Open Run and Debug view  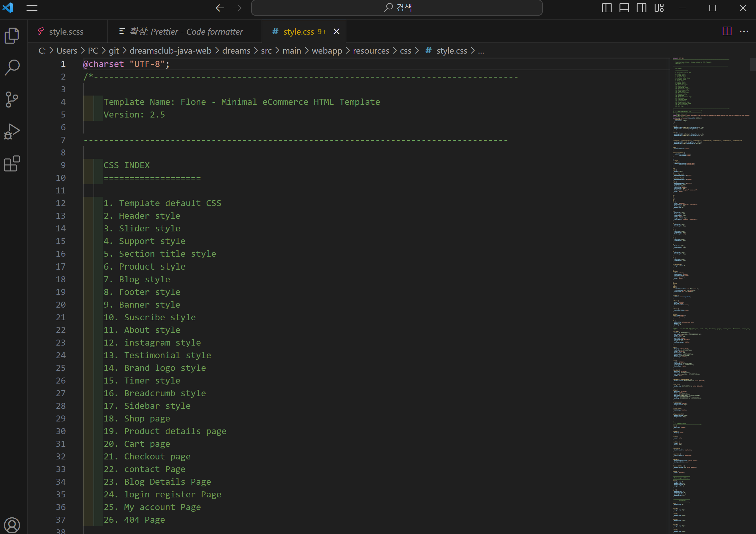point(12,132)
